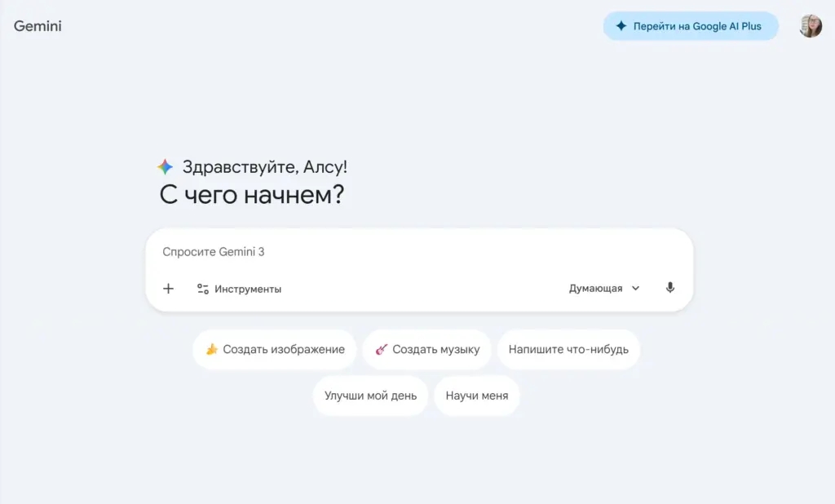Select the Создать изображение suggestion chip
835x504 pixels.
[274, 349]
